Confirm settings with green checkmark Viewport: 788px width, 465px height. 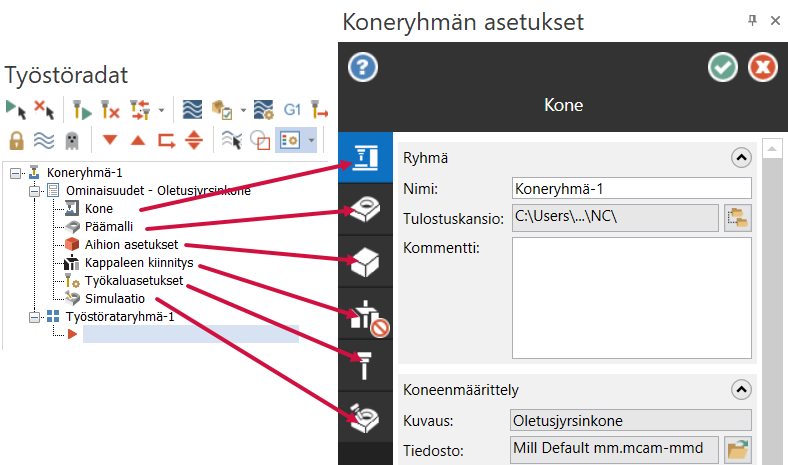(723, 67)
